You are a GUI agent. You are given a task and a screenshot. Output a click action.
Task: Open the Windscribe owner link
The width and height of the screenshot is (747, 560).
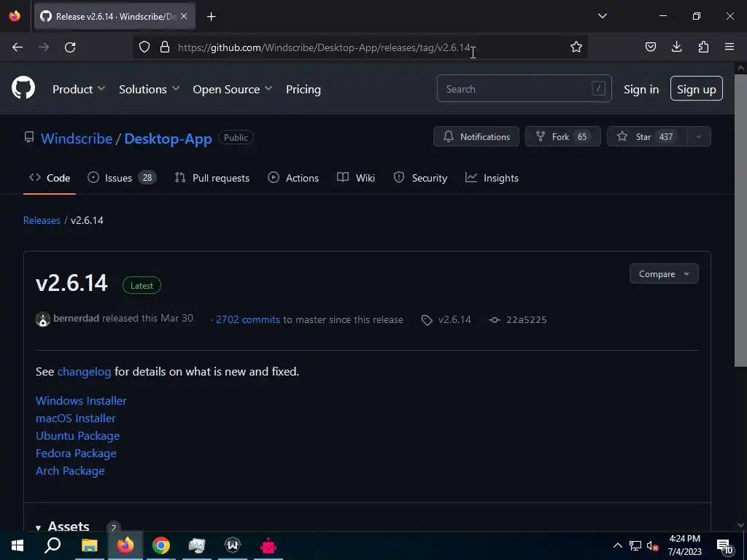tap(76, 139)
